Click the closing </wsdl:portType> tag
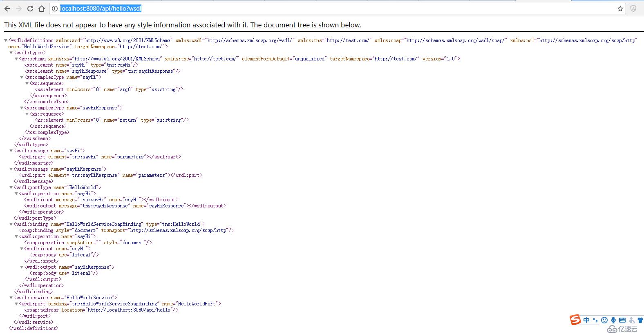The height and width of the screenshot is (334, 644). point(35,218)
